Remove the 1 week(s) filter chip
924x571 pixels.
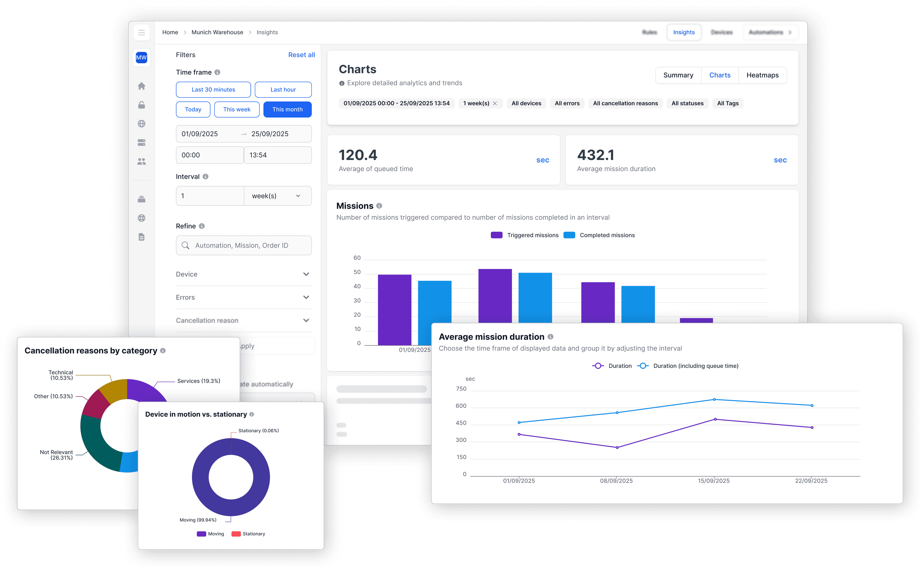(x=495, y=103)
